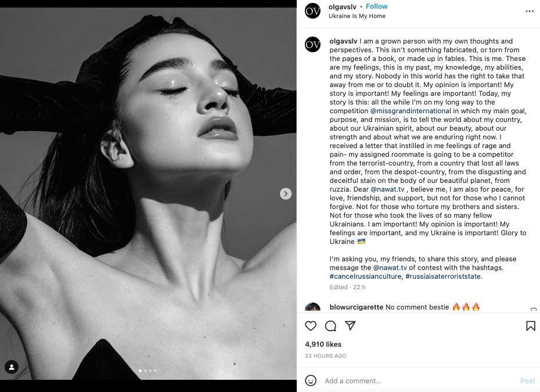Image resolution: width=540 pixels, height=392 pixels.
Task: Open the #russiaisaterroriststate hashtag
Action: tap(443, 276)
